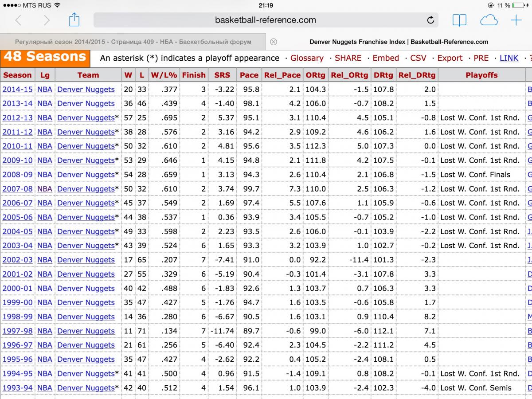
Task: Tap the basketball-reference.com address bar
Action: [266, 20]
